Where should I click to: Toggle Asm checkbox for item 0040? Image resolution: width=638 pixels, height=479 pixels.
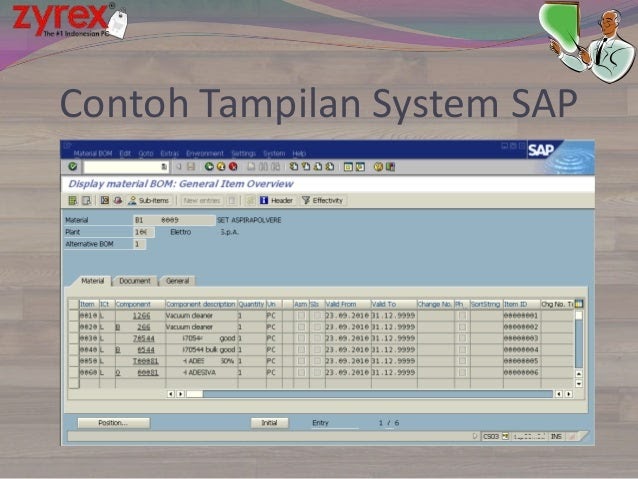(301, 350)
